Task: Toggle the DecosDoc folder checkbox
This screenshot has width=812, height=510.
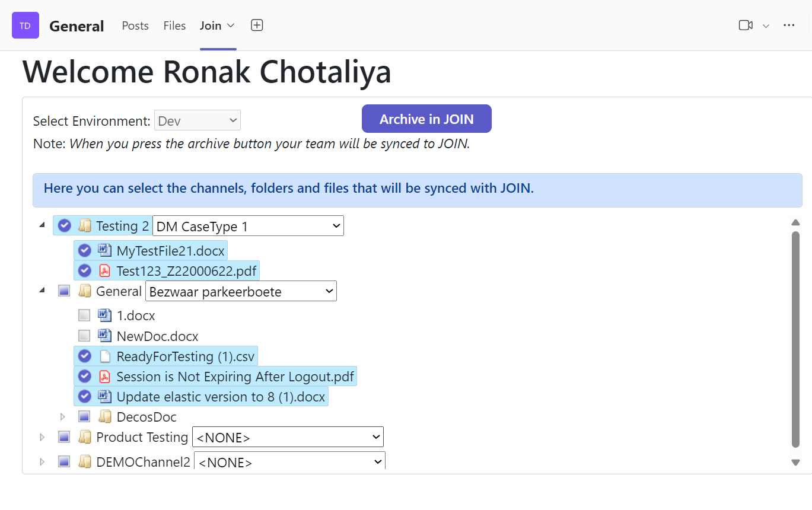Action: coord(84,417)
